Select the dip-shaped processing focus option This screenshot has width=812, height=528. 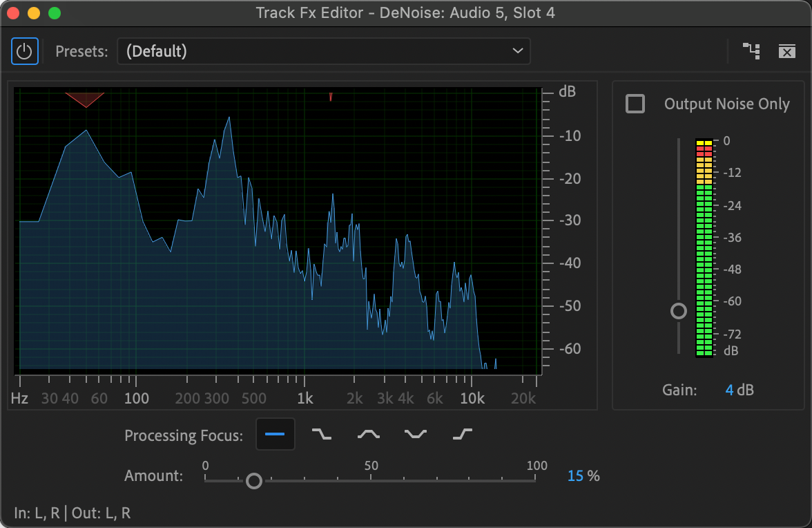(416, 434)
